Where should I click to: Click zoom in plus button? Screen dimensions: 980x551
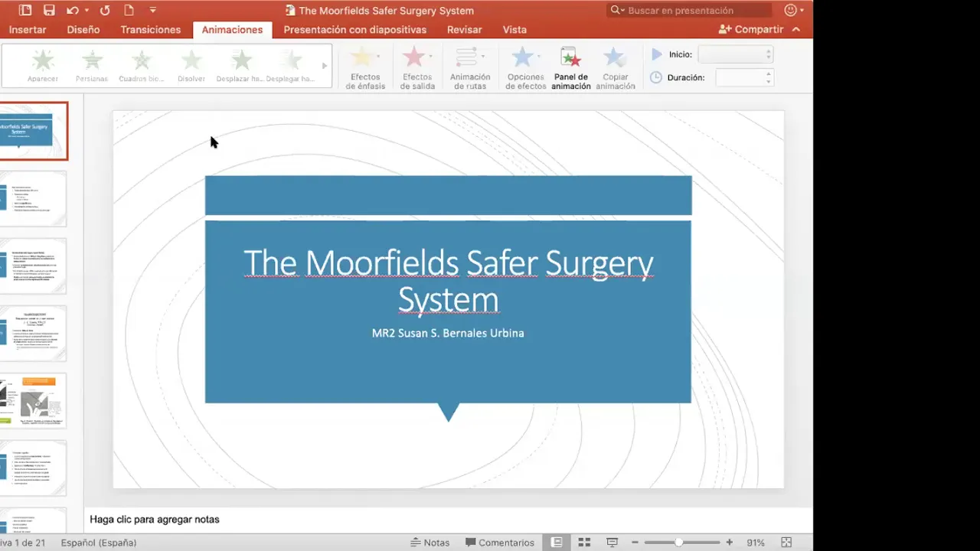tap(730, 543)
